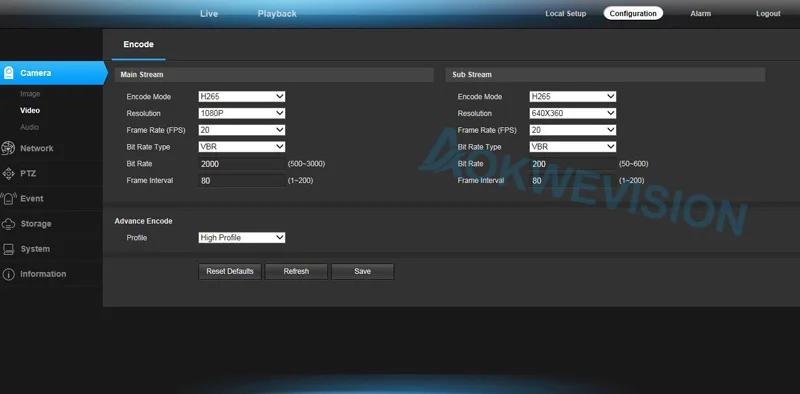Screen dimensions: 800x394
Task: Open the Event section label
Action: pyautogui.click(x=32, y=199)
